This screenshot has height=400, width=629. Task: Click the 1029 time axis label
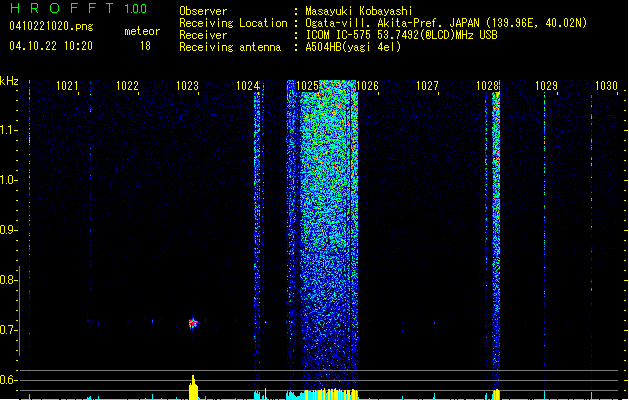pyautogui.click(x=546, y=86)
